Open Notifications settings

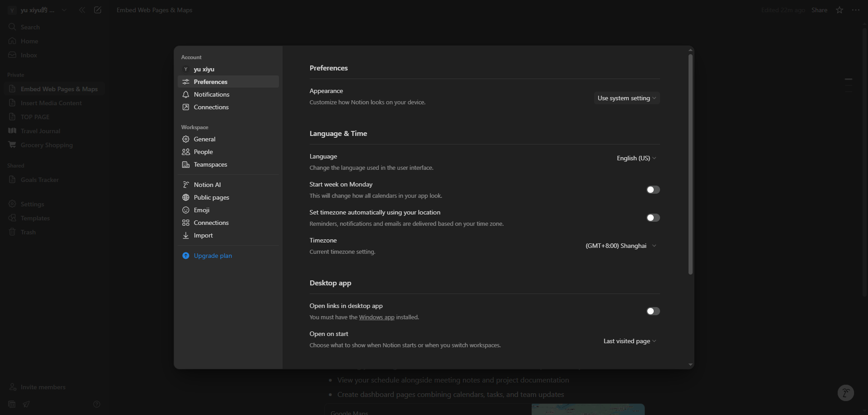coord(228,94)
